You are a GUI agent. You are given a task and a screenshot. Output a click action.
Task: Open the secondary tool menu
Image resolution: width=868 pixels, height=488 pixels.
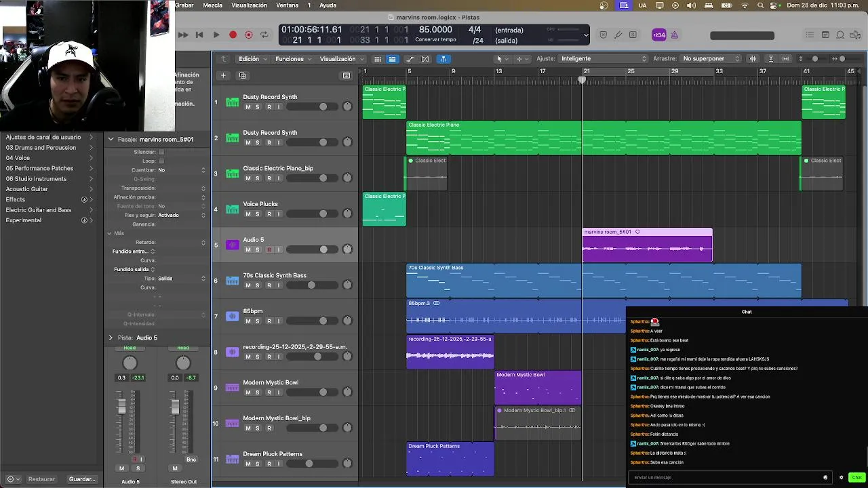[x=521, y=59]
